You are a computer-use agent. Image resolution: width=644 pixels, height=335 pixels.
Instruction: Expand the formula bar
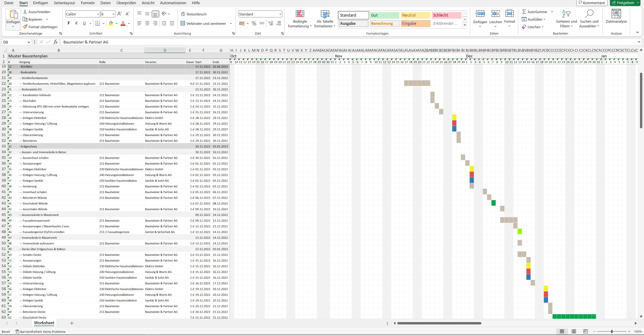click(639, 42)
